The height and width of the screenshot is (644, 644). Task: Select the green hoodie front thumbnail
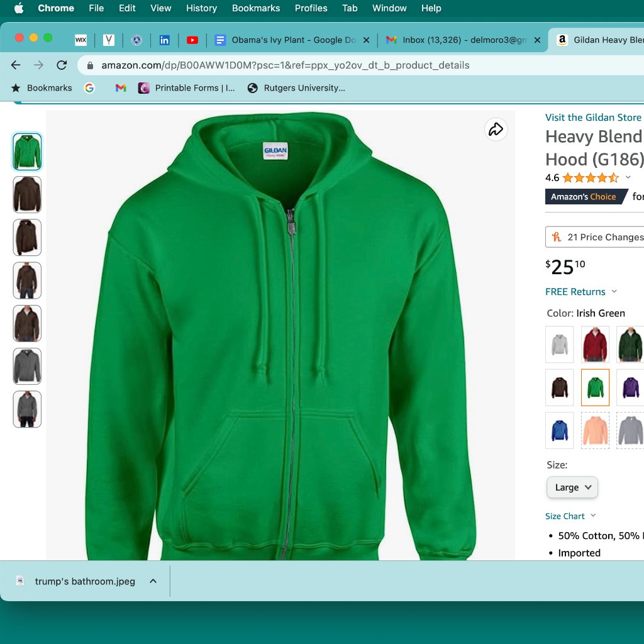[27, 152]
